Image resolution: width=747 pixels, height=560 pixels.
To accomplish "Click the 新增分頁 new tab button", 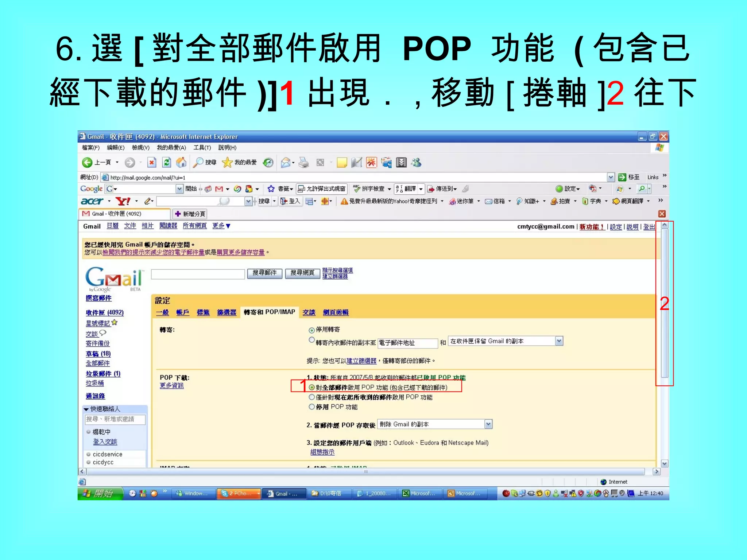I will (x=190, y=214).
